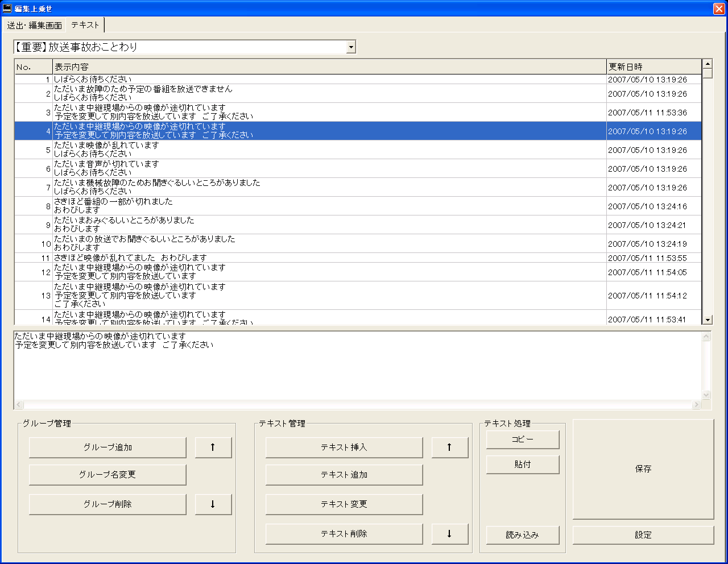Move text down with arrow button
Screen dimensions: 728x564
tap(450, 534)
